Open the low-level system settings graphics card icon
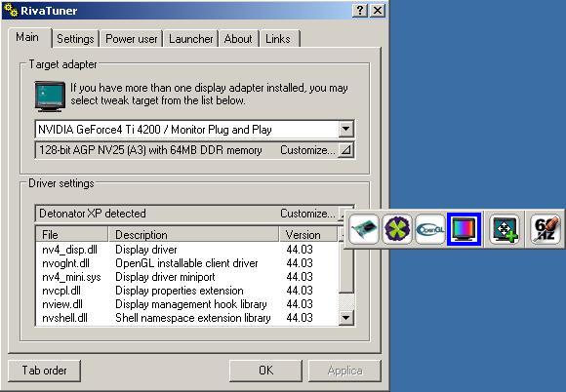Viewport: 566px width, 392px height. 364,229
